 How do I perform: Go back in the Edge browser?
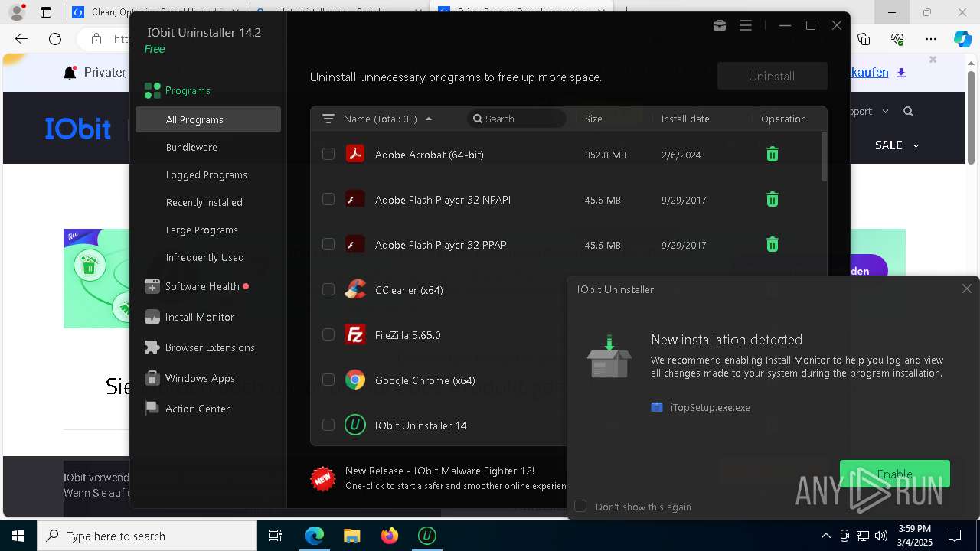tap(21, 39)
